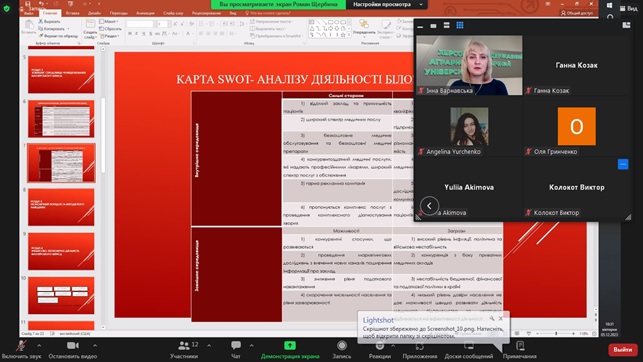
Task: Select slide 8 thumbnail in panel
Action: [x=61, y=207]
